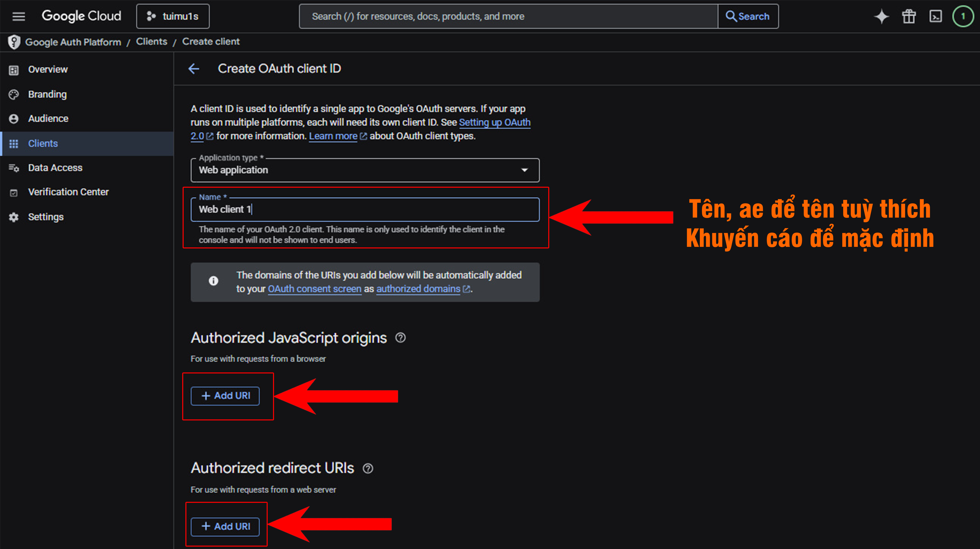Expand the Application type dropdown

(364, 170)
